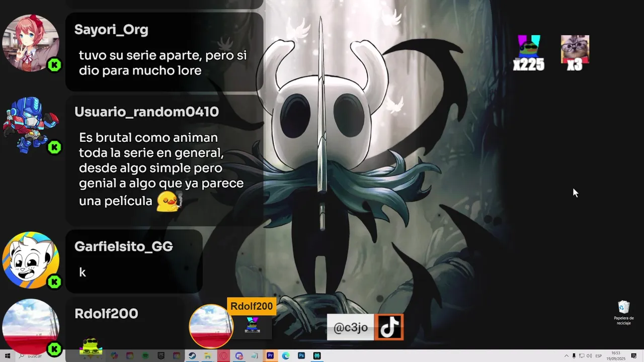Open Spotify from the taskbar
This screenshot has height=362, width=644.
145,356
